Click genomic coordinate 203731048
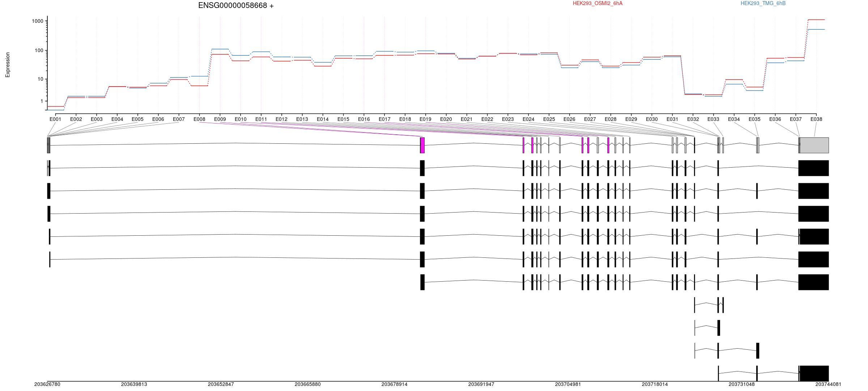 coord(742,384)
